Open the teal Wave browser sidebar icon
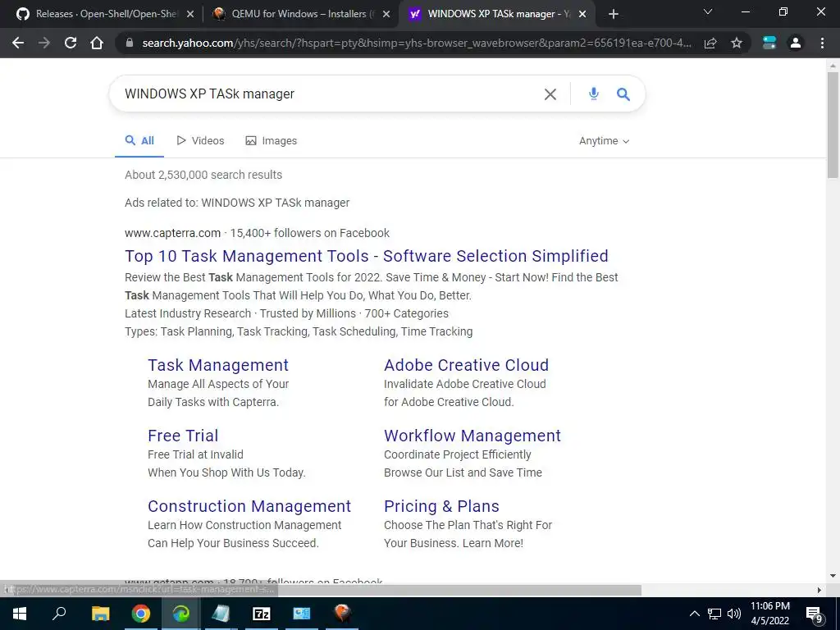 769,43
